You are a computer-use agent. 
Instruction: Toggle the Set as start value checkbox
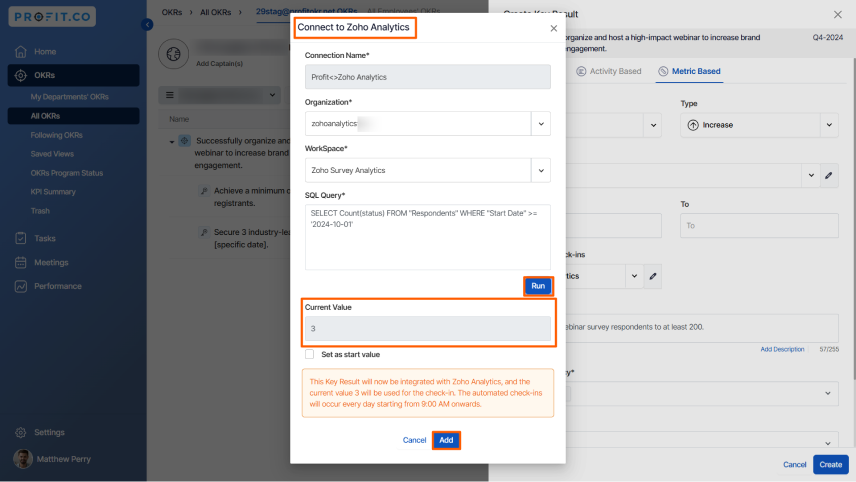coord(310,354)
